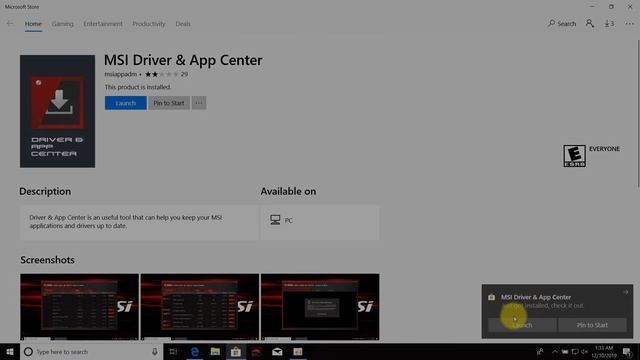Click the Description text about MSI drivers

click(126, 222)
